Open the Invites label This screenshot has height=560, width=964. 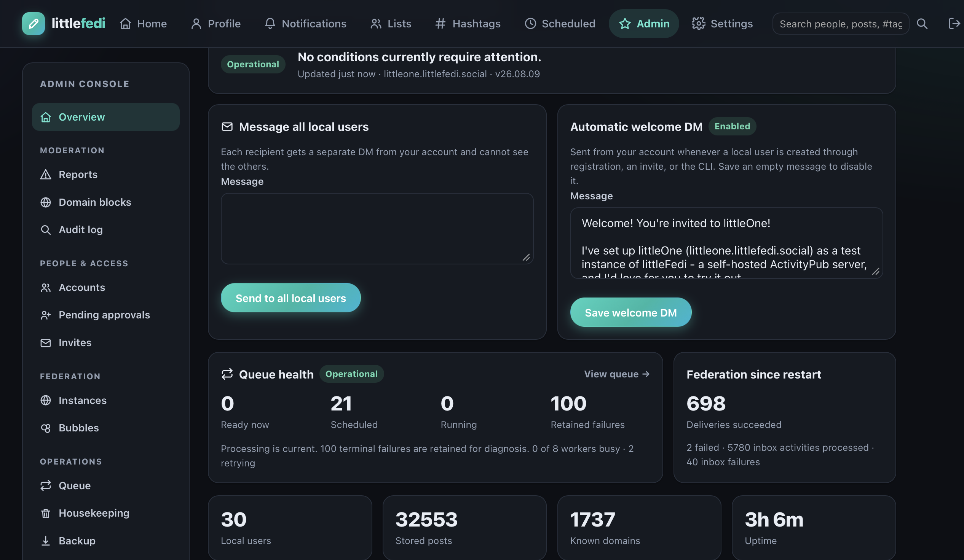(x=75, y=343)
